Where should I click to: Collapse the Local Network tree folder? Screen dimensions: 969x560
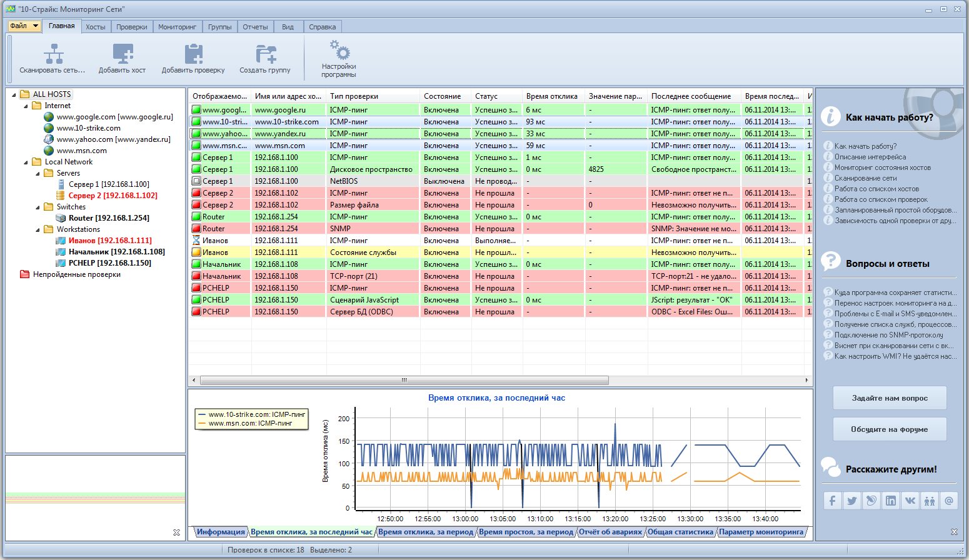26,162
